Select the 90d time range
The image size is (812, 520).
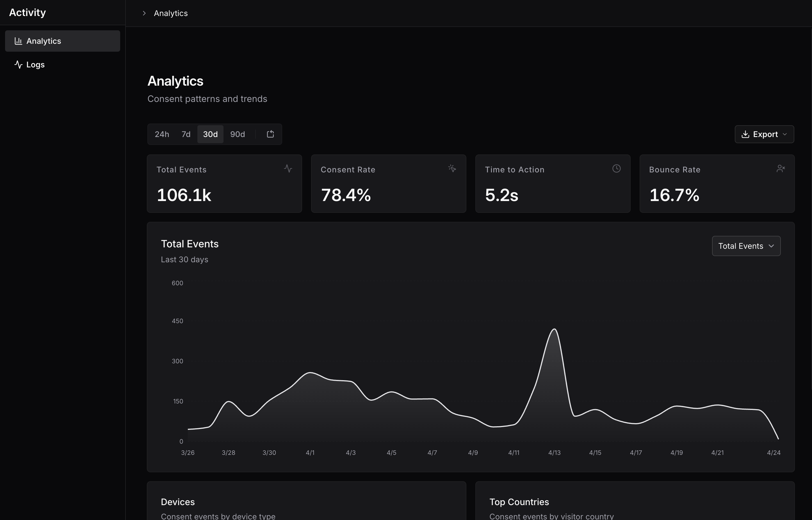coord(237,134)
